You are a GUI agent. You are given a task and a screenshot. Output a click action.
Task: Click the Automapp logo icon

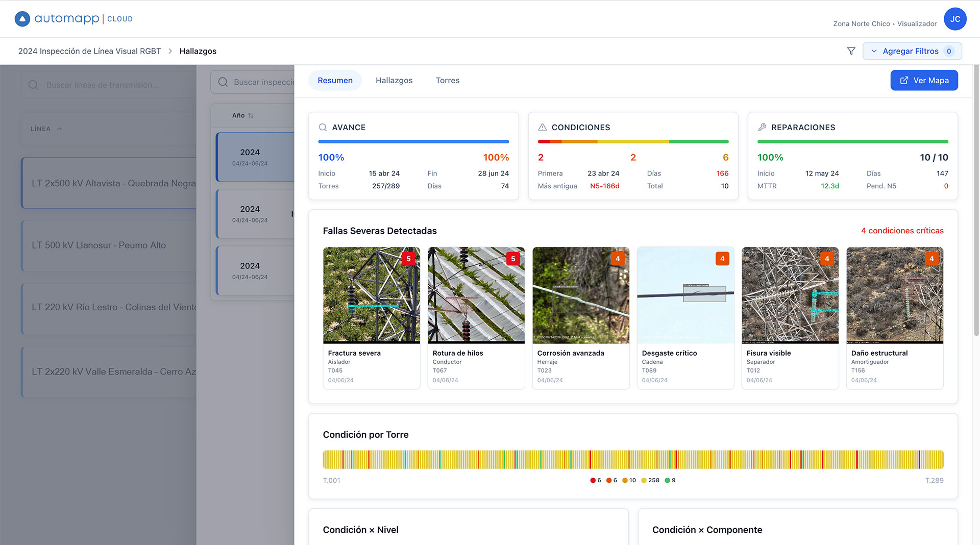click(x=22, y=18)
